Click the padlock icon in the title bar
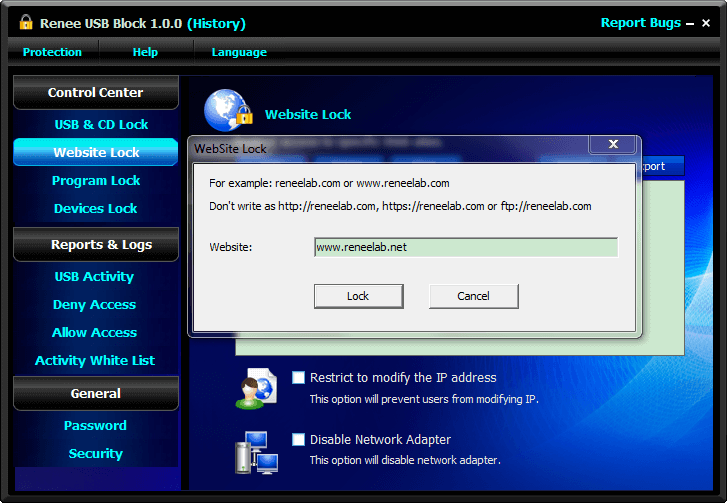The width and height of the screenshot is (727, 503). click(26, 23)
